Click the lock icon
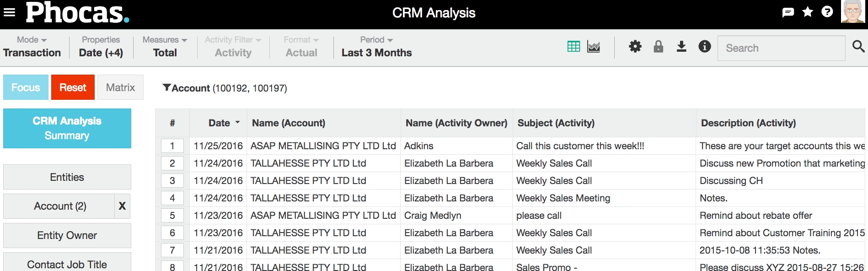This screenshot has height=271, width=868. (x=659, y=47)
